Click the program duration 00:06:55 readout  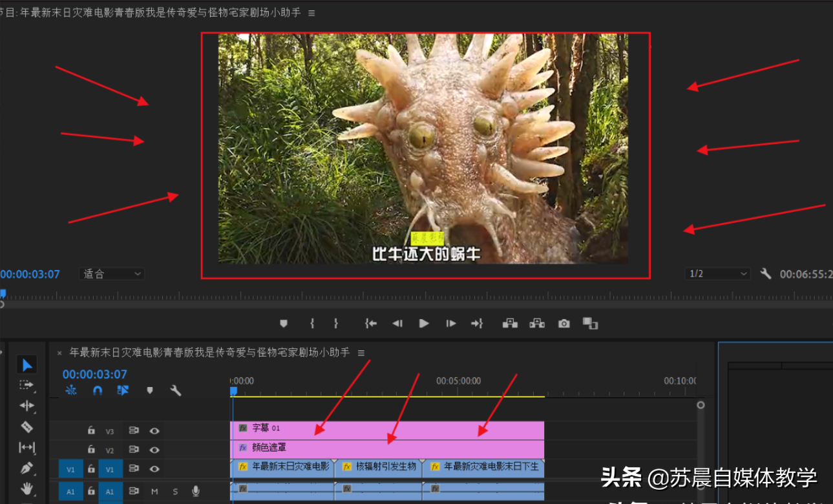[806, 274]
